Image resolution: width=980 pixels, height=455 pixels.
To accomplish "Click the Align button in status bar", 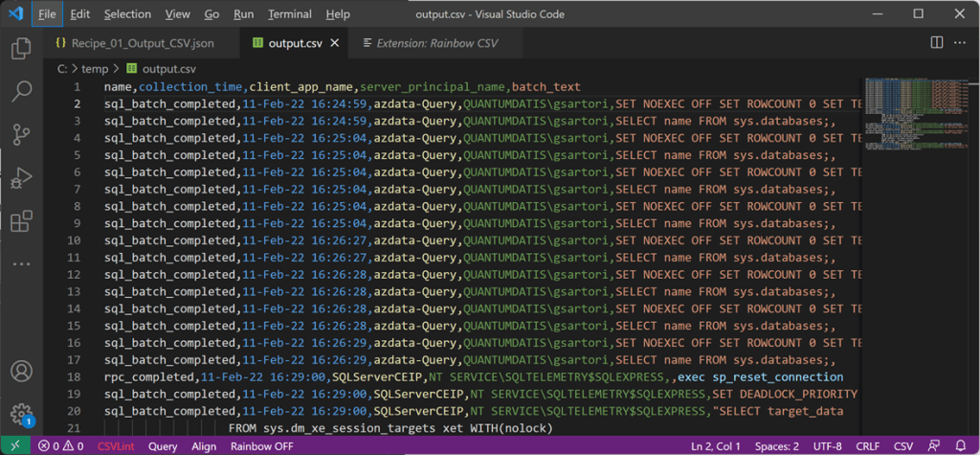I will [204, 446].
